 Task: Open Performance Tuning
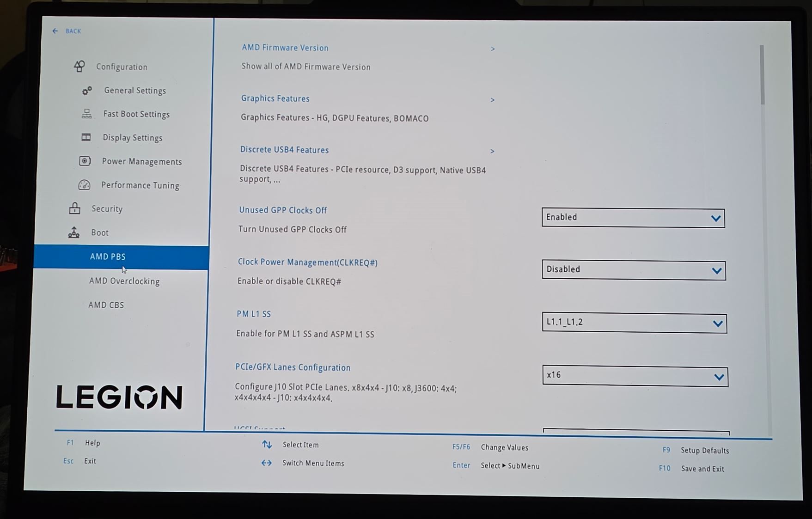[140, 185]
